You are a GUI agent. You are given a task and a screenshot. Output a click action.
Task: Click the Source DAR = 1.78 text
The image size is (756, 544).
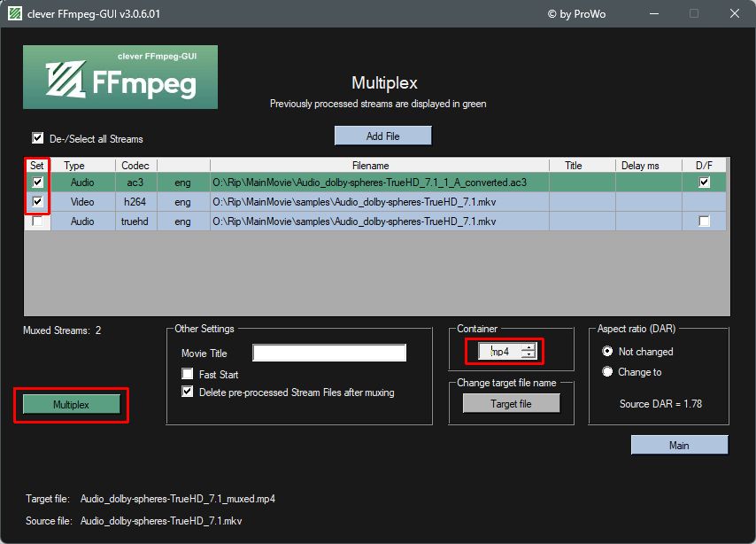coord(660,403)
